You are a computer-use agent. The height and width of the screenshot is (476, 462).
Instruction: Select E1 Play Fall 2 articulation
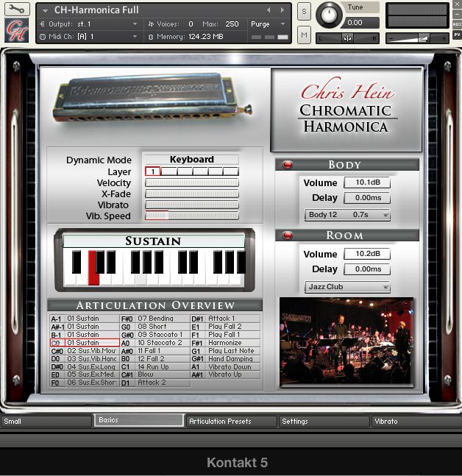pyautogui.click(x=225, y=327)
